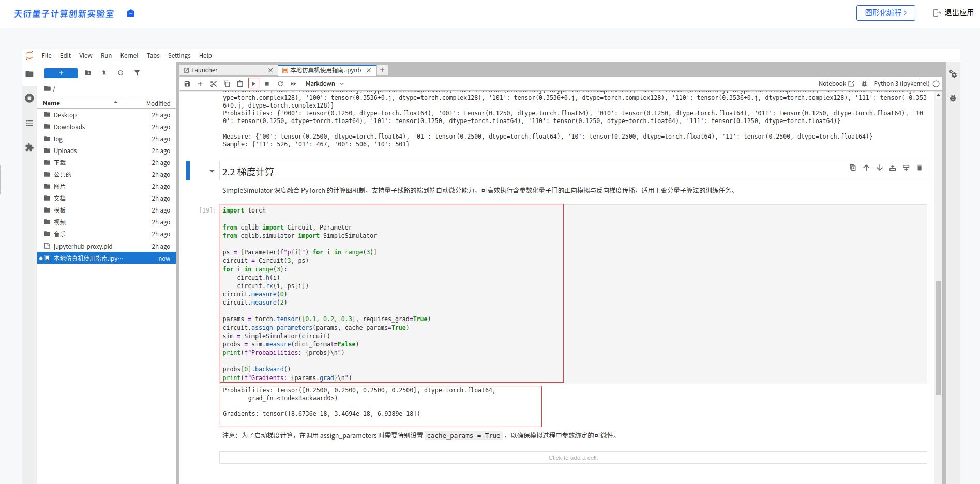Open the File menu
Image resolution: width=980 pixels, height=484 pixels.
click(47, 56)
